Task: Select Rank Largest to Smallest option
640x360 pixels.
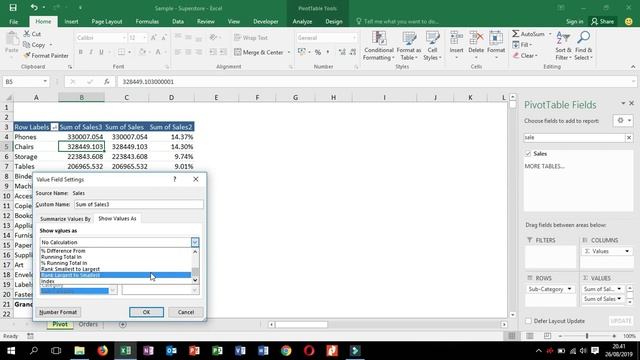Action: tap(115, 275)
